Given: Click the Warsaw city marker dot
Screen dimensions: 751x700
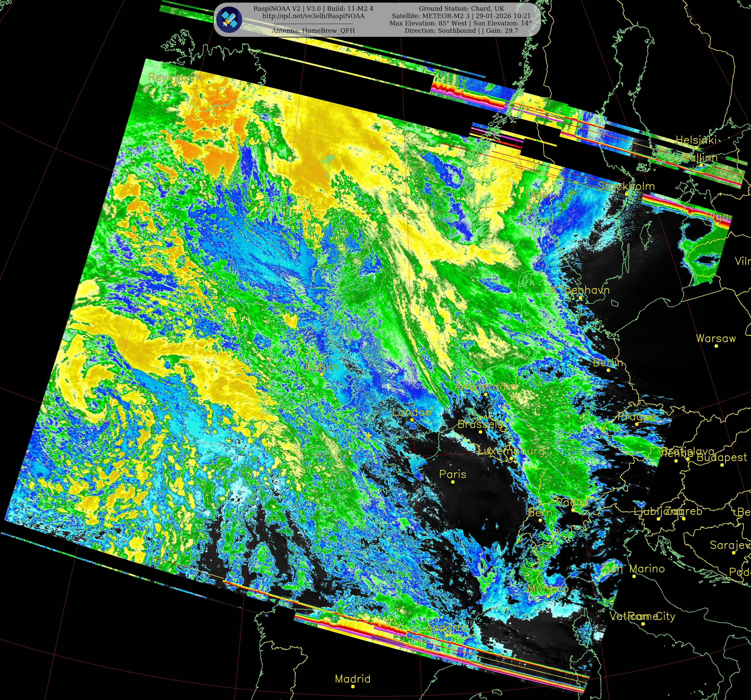Looking at the screenshot, I should (716, 346).
